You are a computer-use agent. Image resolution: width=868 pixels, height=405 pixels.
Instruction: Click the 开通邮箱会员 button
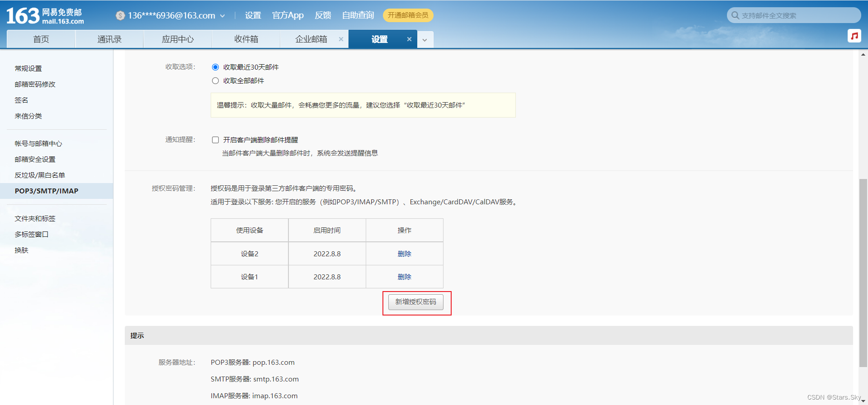click(x=408, y=15)
